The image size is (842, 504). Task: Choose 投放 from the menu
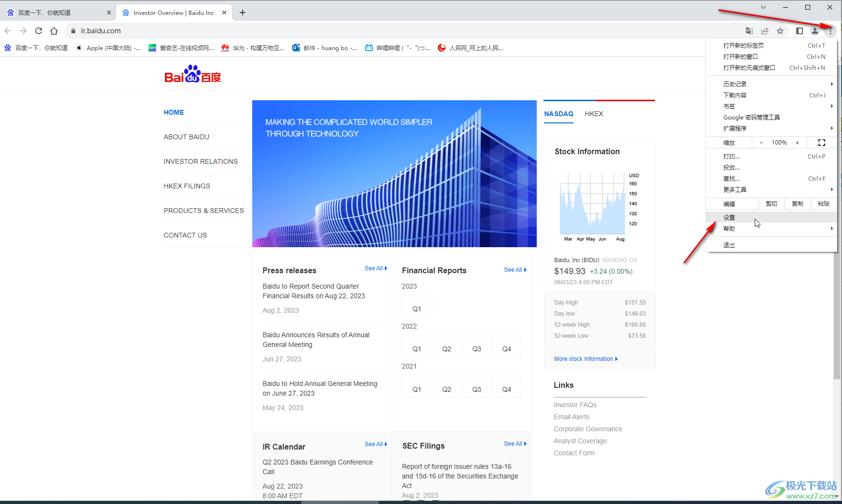772,167
